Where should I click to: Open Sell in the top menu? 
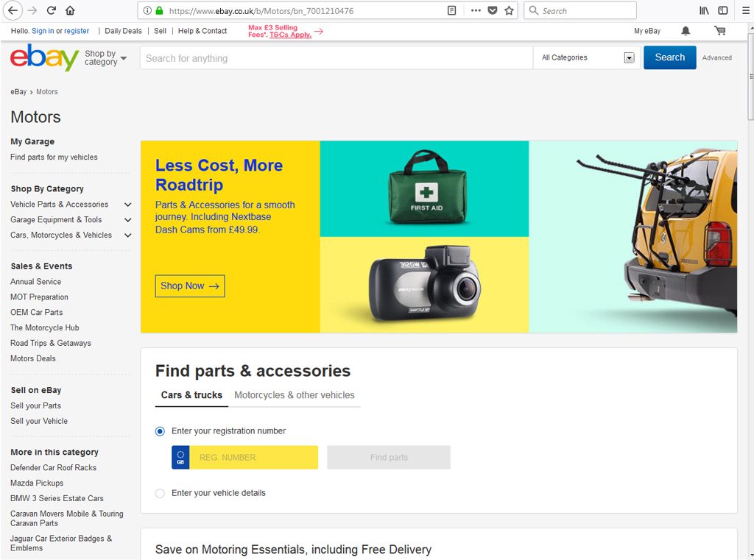[x=160, y=31]
